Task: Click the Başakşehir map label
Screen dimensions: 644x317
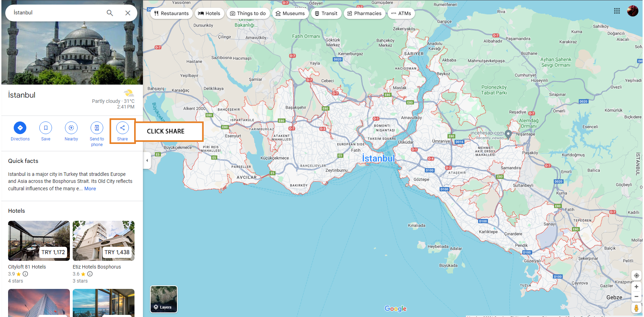Action: point(296,107)
